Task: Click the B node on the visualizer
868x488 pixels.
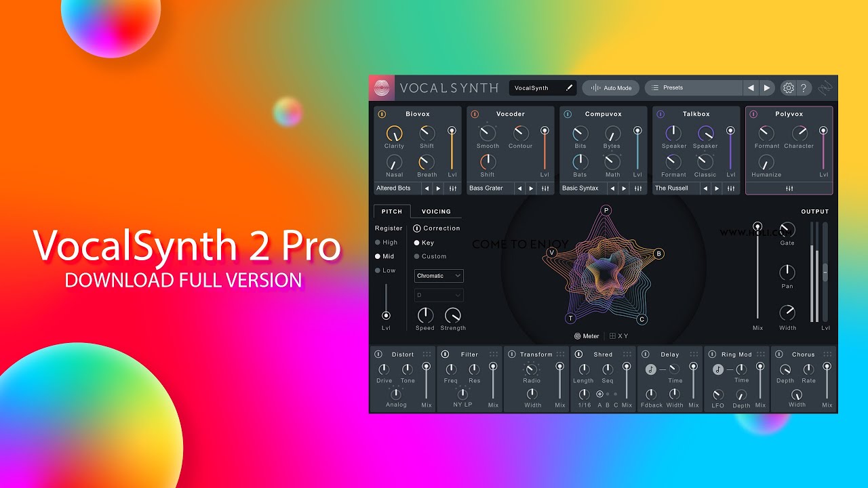Action: coord(658,253)
